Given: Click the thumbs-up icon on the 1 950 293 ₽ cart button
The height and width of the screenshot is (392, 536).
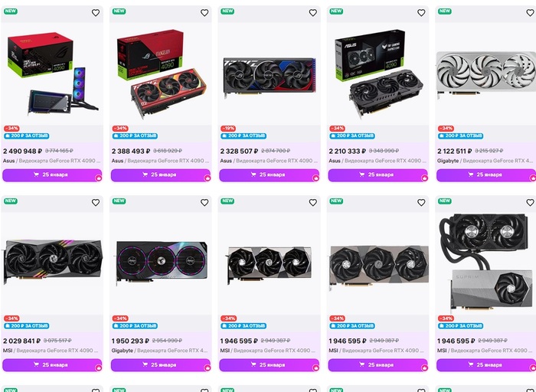Looking at the screenshot, I should tap(208, 367).
